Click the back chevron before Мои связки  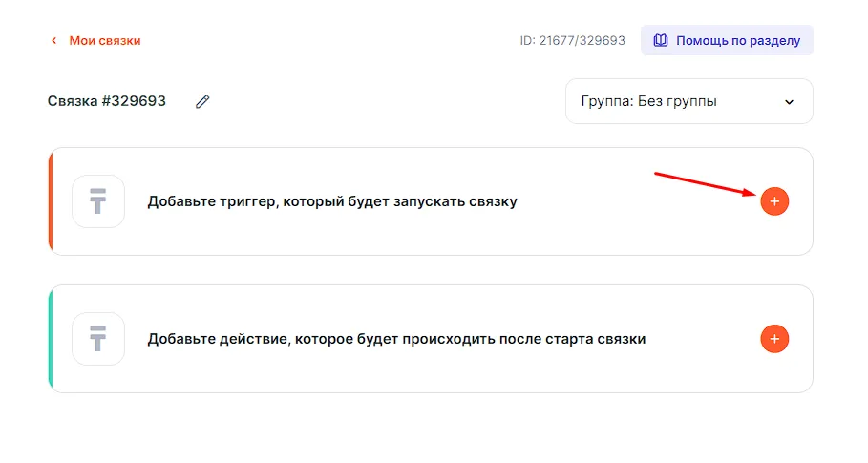point(53,41)
